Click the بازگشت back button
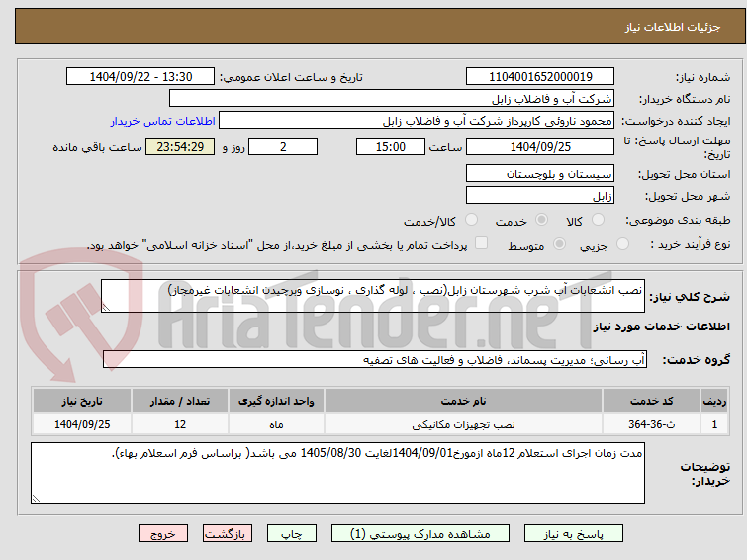747x560 pixels. (227, 534)
